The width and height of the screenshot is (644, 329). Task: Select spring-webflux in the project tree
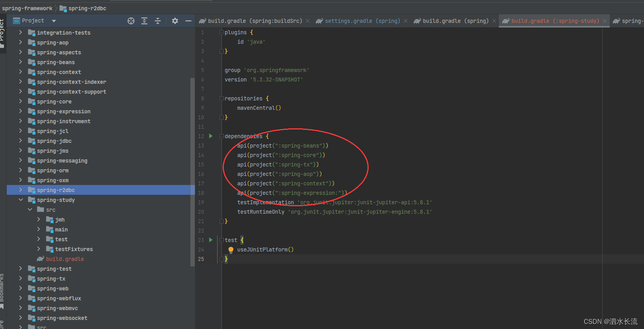pos(59,298)
